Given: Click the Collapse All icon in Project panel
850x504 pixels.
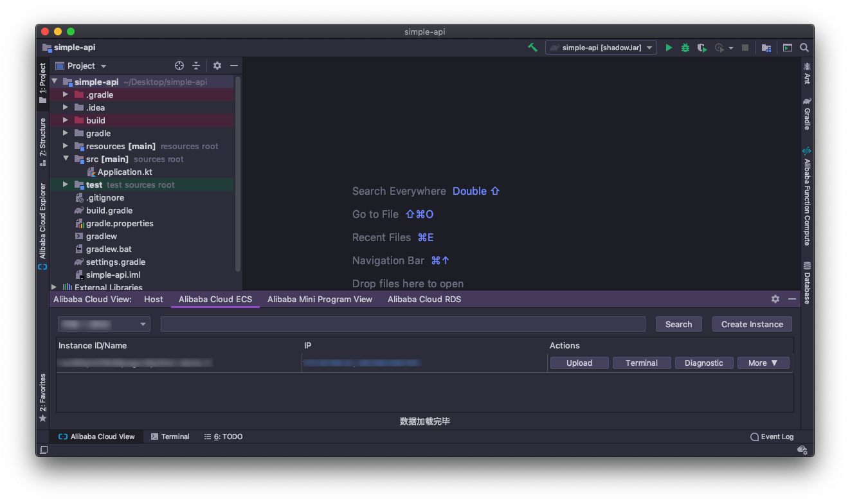Looking at the screenshot, I should tap(196, 66).
